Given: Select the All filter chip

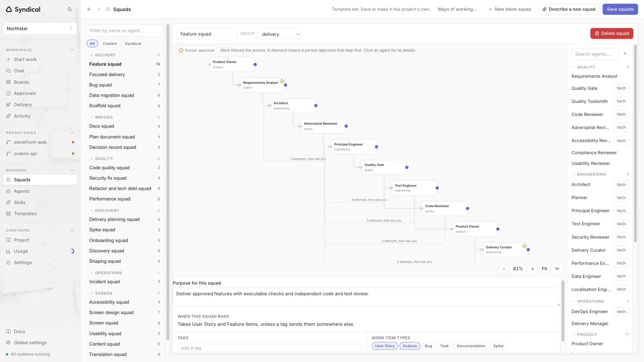Looking at the screenshot, I should pos(92,44).
